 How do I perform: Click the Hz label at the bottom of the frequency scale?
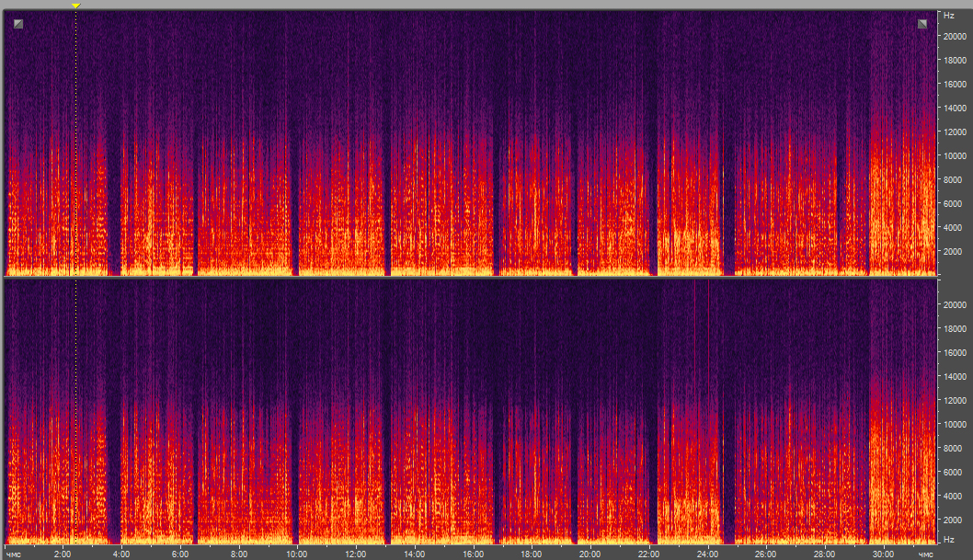tap(946, 538)
